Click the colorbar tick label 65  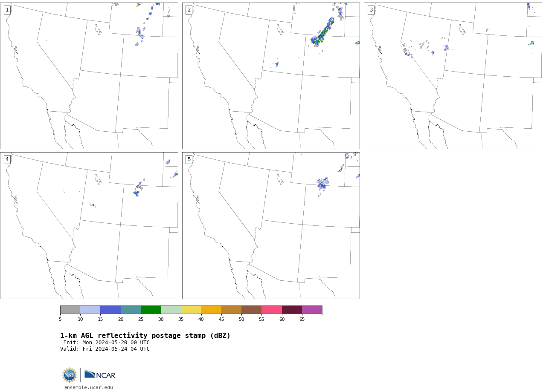302,319
